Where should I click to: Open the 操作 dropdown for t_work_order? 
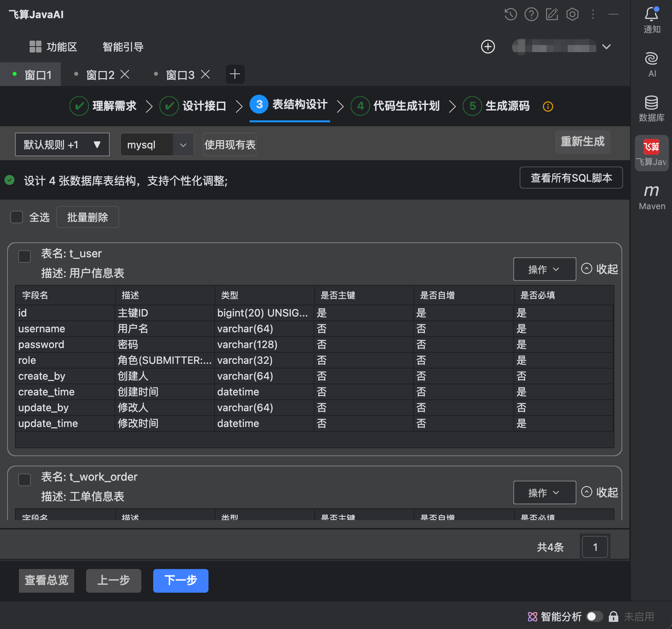(544, 492)
